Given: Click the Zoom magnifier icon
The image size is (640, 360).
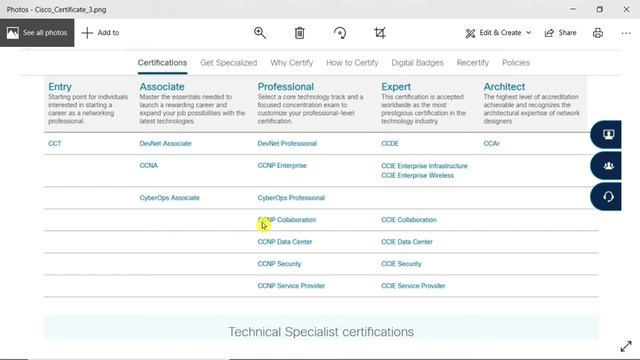Looking at the screenshot, I should pyautogui.click(x=260, y=33).
